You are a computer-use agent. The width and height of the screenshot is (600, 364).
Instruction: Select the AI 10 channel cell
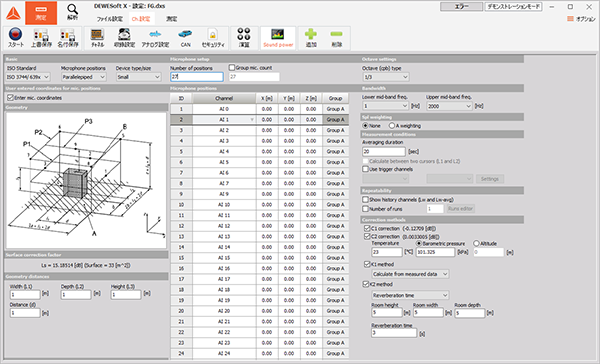224,205
